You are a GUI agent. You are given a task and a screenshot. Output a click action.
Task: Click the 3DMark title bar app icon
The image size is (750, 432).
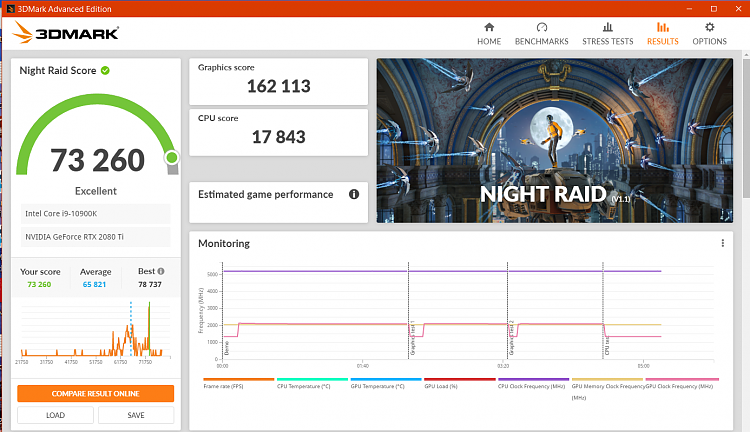pos(11,9)
